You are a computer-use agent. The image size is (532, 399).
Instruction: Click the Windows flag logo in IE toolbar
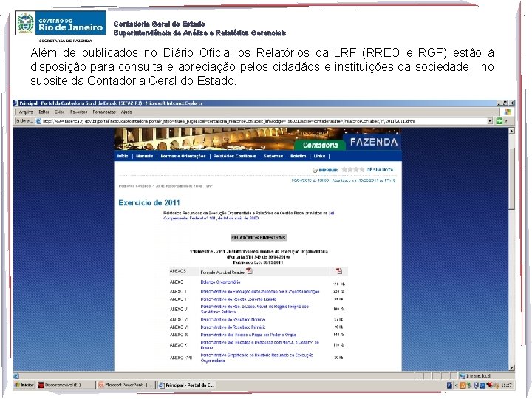[508, 112]
